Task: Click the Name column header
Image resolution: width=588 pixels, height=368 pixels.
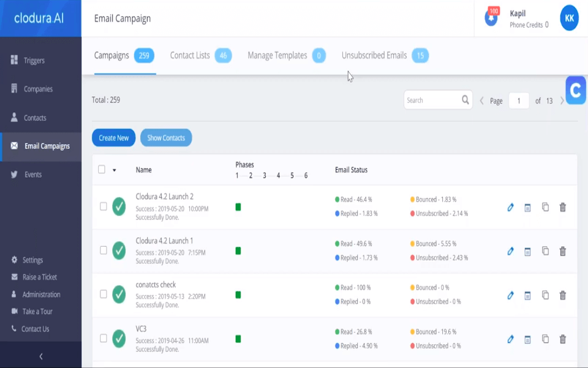Action: click(143, 170)
